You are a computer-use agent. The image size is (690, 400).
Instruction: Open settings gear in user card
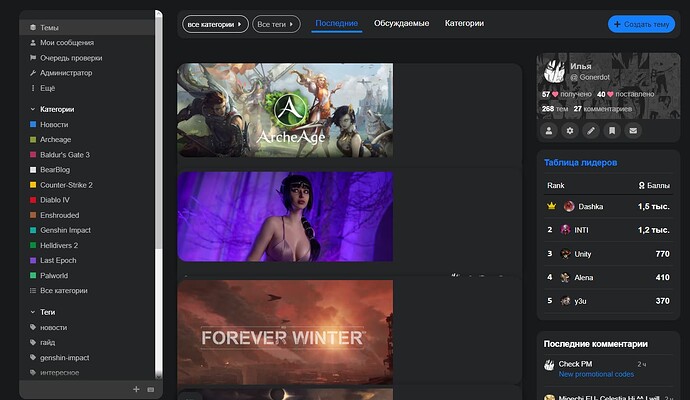[x=570, y=131]
